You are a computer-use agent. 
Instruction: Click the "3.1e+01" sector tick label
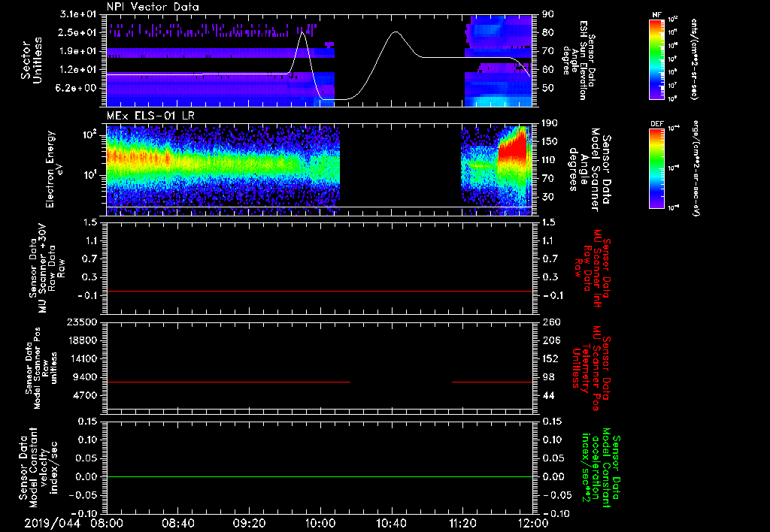click(x=77, y=14)
